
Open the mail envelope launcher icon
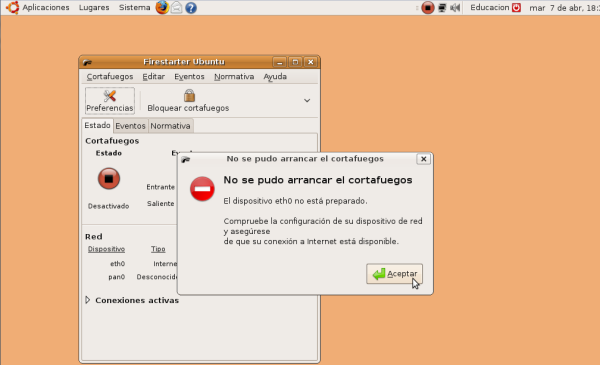pyautogui.click(x=176, y=7)
